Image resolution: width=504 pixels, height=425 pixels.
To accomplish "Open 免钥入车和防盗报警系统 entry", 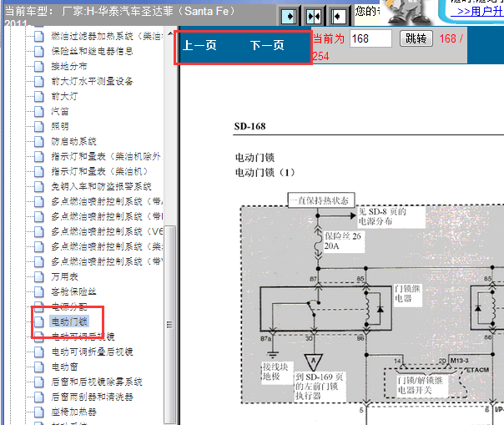I will 101,186.
